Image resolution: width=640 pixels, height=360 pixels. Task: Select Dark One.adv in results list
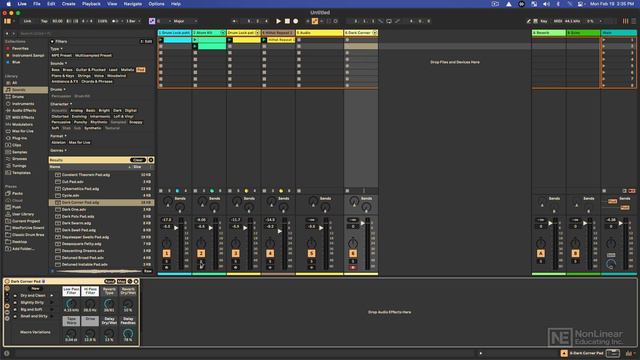pyautogui.click(x=101, y=209)
